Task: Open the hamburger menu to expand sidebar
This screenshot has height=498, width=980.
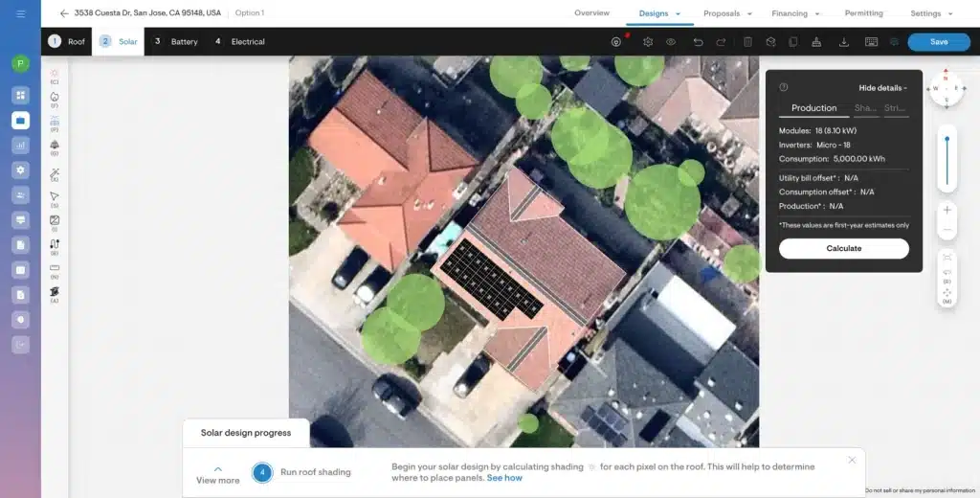Action: click(x=21, y=13)
